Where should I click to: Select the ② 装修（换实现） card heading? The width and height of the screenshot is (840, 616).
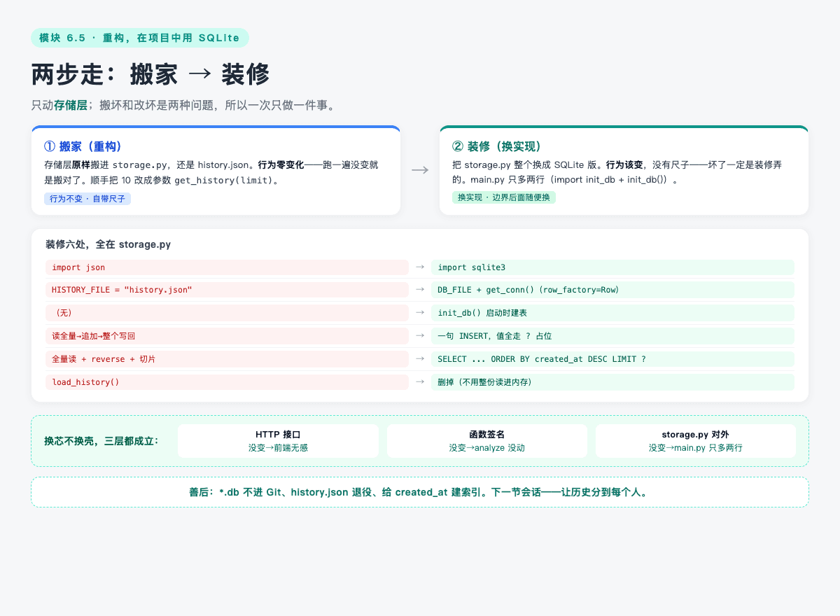click(497, 146)
